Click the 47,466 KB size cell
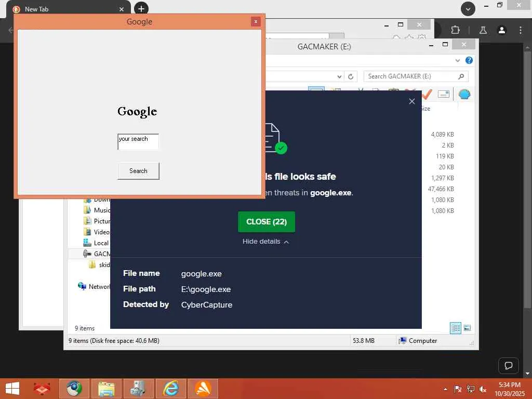Screen dimensions: 532x399 (x=441, y=189)
